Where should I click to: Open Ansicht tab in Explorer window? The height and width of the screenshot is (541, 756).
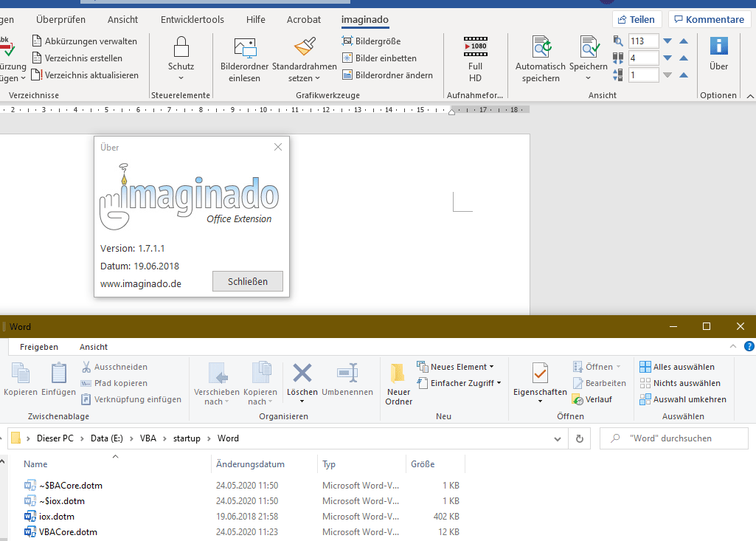pos(94,347)
